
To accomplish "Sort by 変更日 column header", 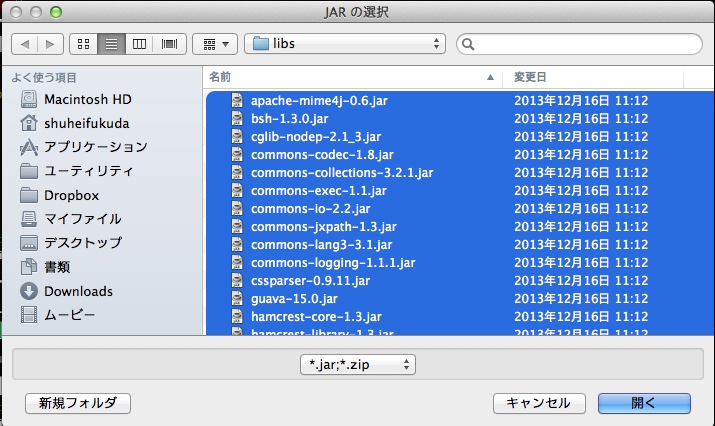I will pos(593,77).
